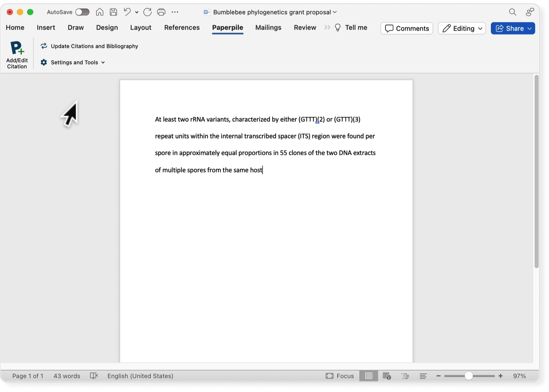Open the Review tab
Viewport: 549px width, 392px height.
click(x=305, y=27)
